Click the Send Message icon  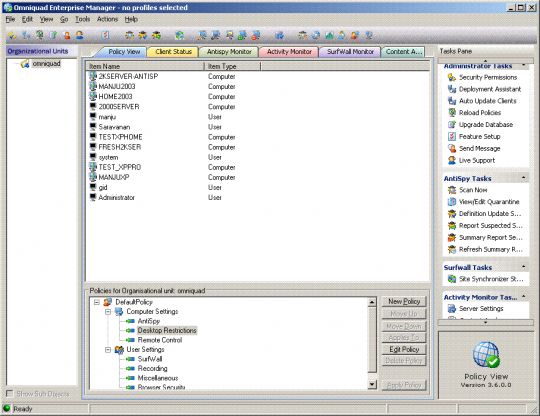451,148
